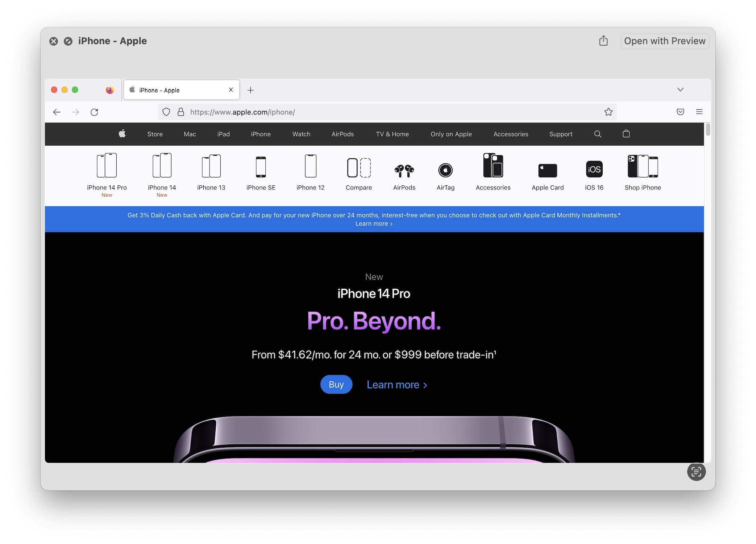Viewport: 756px width, 544px height.
Task: Open Mac in Apple navigation bar
Action: [190, 134]
